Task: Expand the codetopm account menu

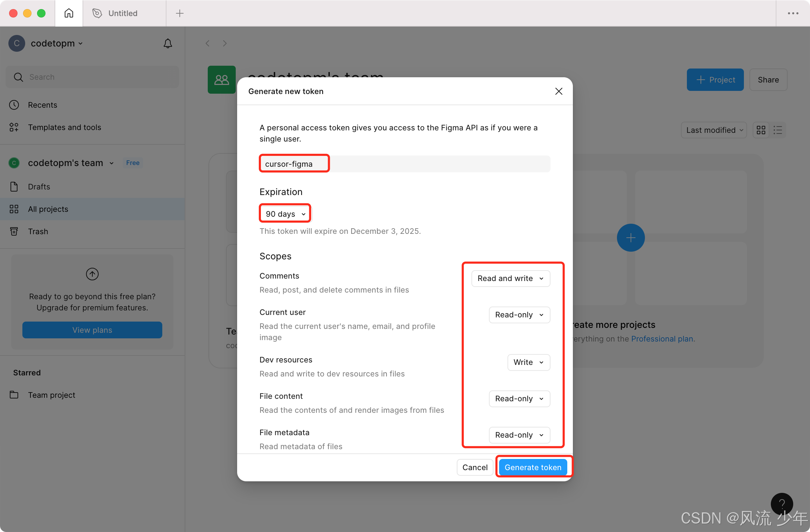Action: (57, 43)
